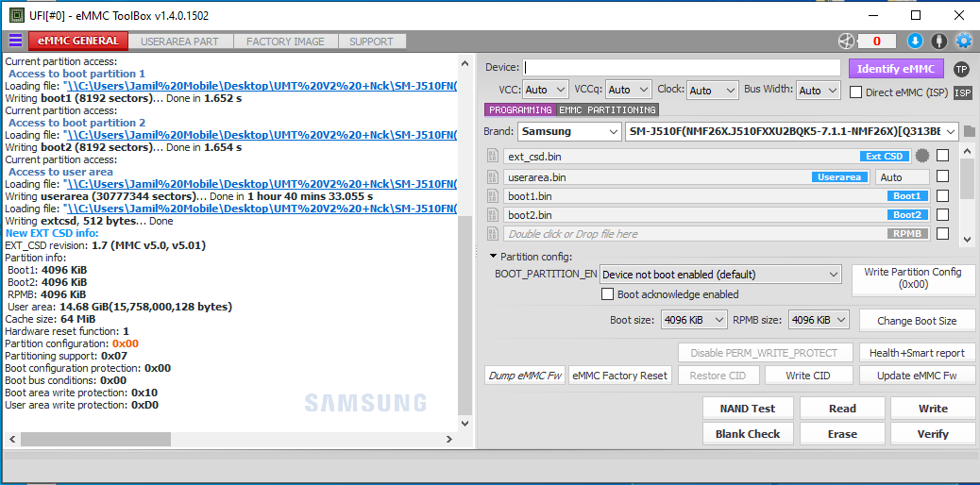980x485 pixels.
Task: Open the VCCq voltage dropdown
Action: pos(629,90)
